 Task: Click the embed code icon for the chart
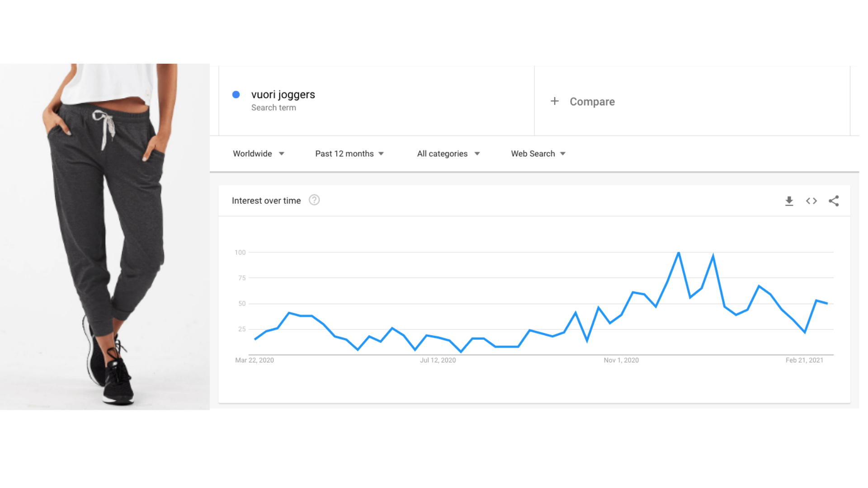[x=811, y=201]
